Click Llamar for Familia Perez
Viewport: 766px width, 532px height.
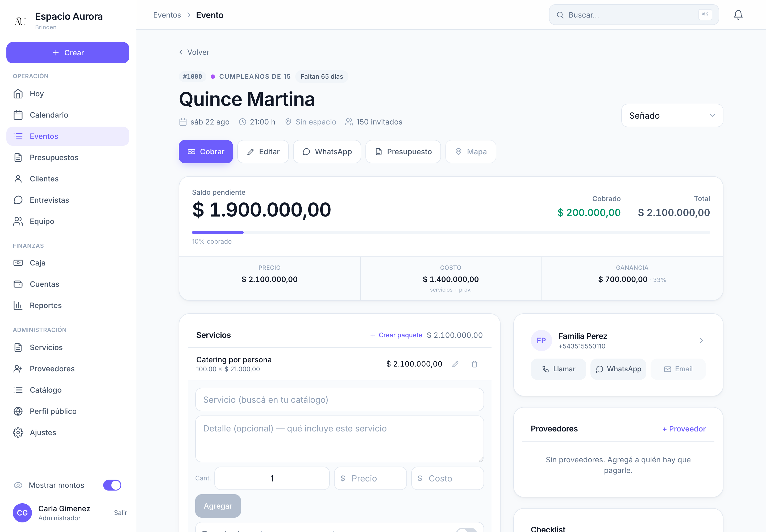click(558, 369)
